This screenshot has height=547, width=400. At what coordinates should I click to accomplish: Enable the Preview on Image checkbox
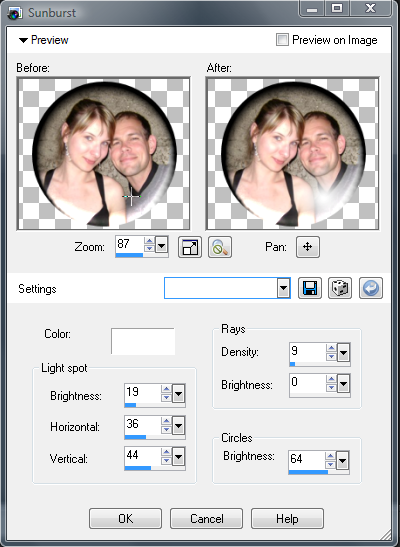pos(282,40)
